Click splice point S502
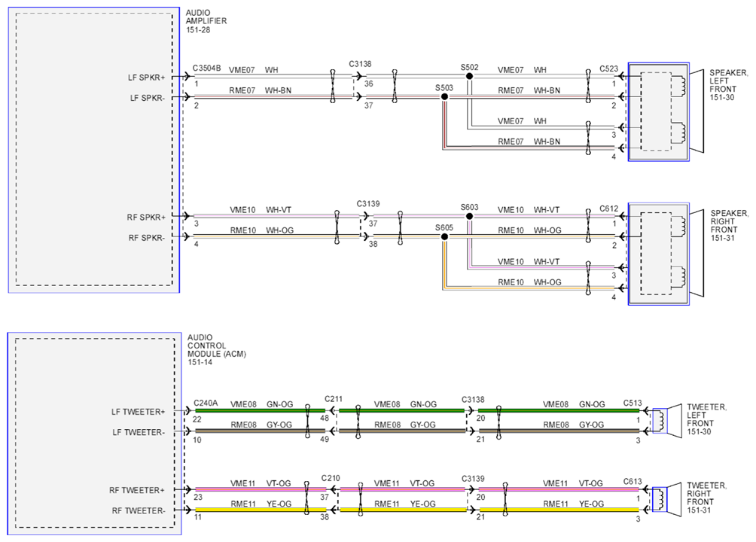The height and width of the screenshot is (542, 756). 469,76
